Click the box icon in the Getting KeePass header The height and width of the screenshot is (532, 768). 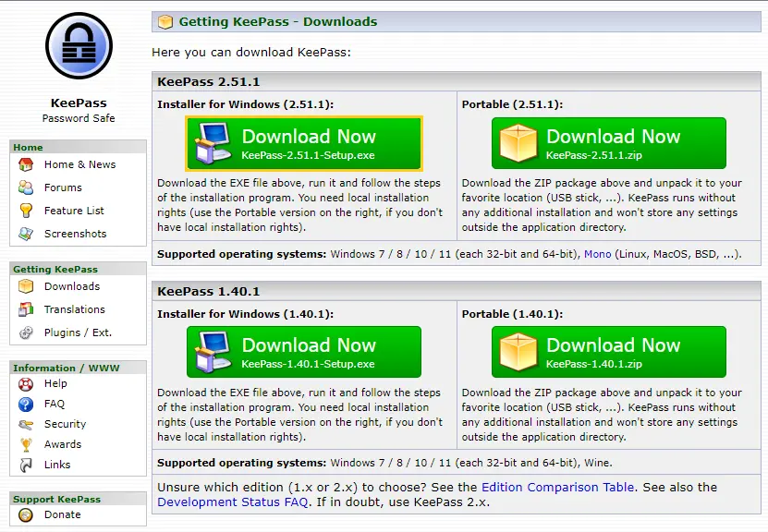click(x=165, y=21)
